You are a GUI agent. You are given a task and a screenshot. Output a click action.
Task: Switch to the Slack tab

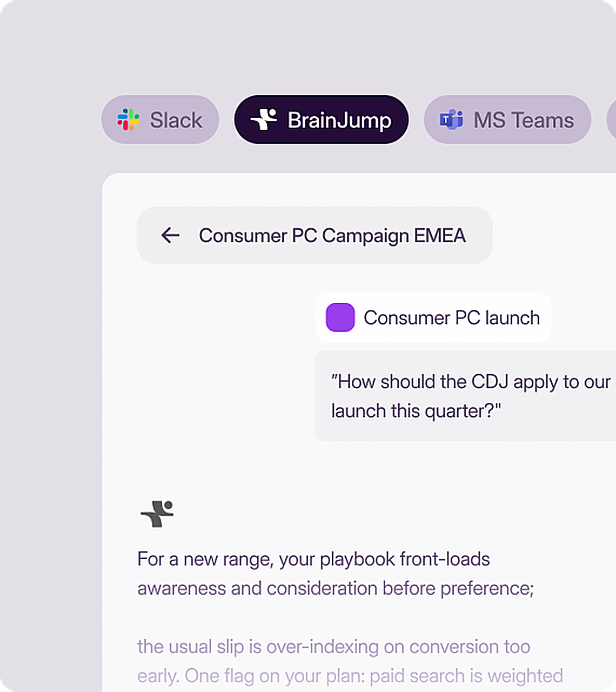(x=160, y=119)
